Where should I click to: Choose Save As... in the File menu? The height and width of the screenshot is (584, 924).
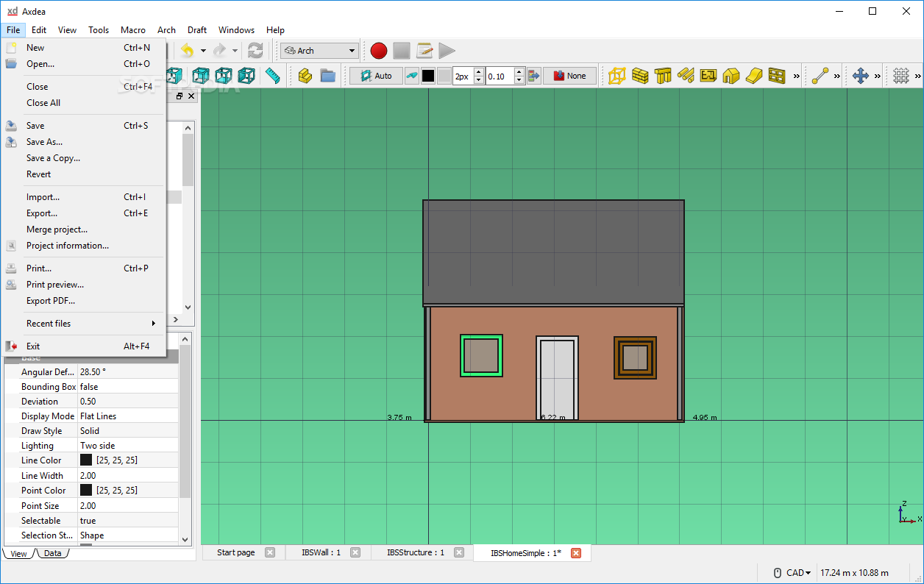(x=85, y=142)
